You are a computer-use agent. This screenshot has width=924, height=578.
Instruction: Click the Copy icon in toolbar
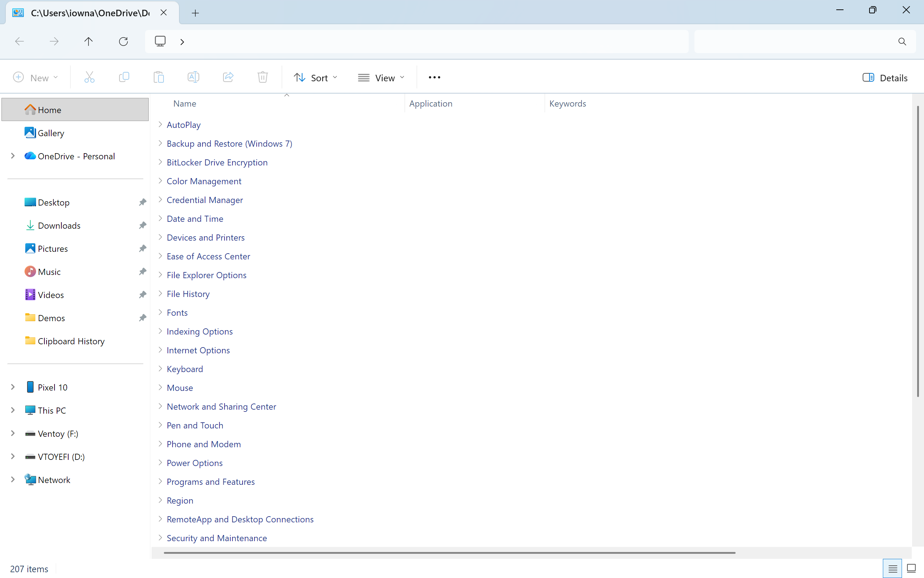[124, 78]
